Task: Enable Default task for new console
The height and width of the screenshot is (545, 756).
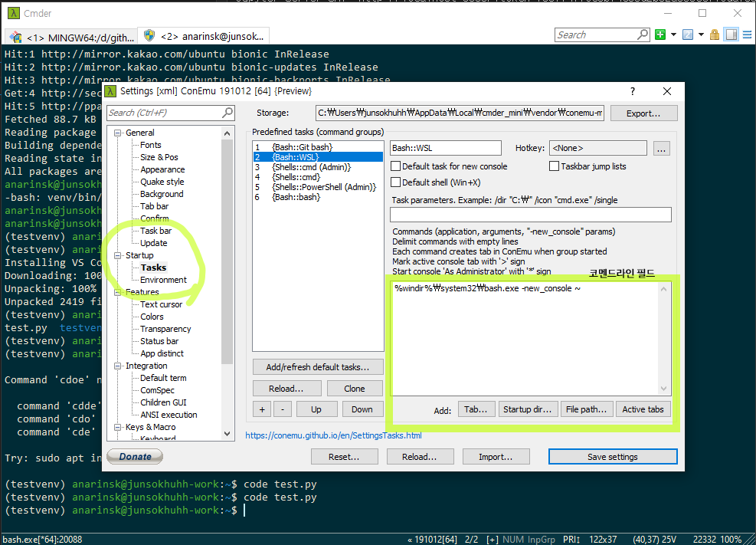Action: click(395, 166)
